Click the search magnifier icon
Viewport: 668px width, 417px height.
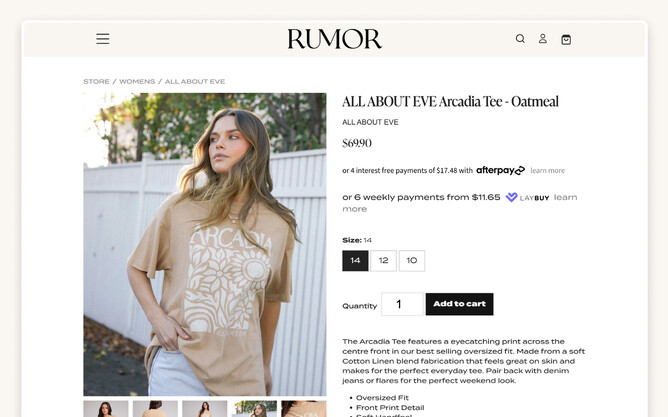pos(520,39)
